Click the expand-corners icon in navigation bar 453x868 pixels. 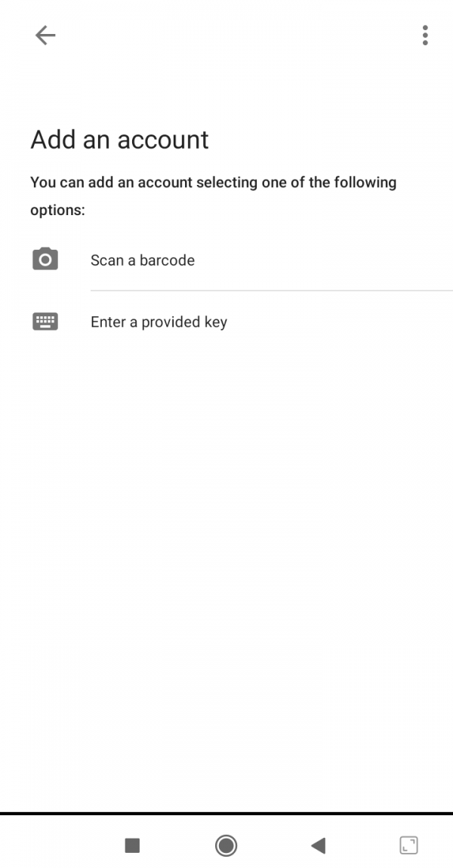tap(408, 845)
